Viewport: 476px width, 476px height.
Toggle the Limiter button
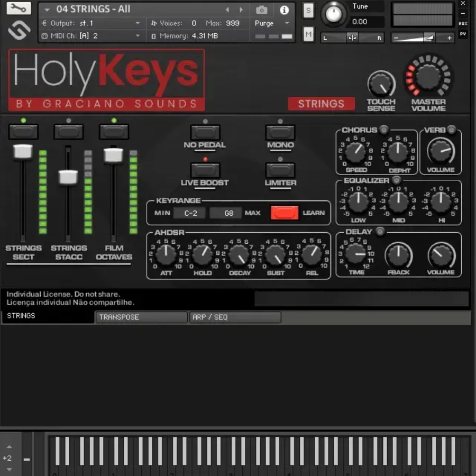click(280, 170)
